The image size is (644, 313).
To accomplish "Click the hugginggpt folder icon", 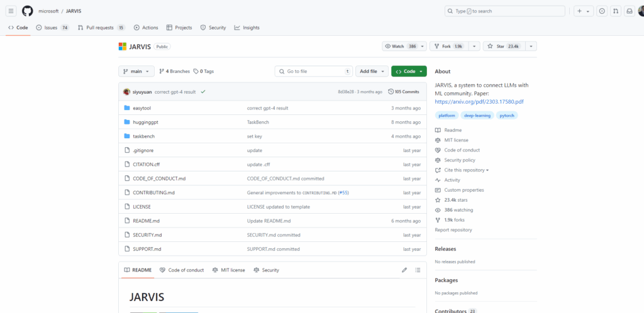I will 127,123.
